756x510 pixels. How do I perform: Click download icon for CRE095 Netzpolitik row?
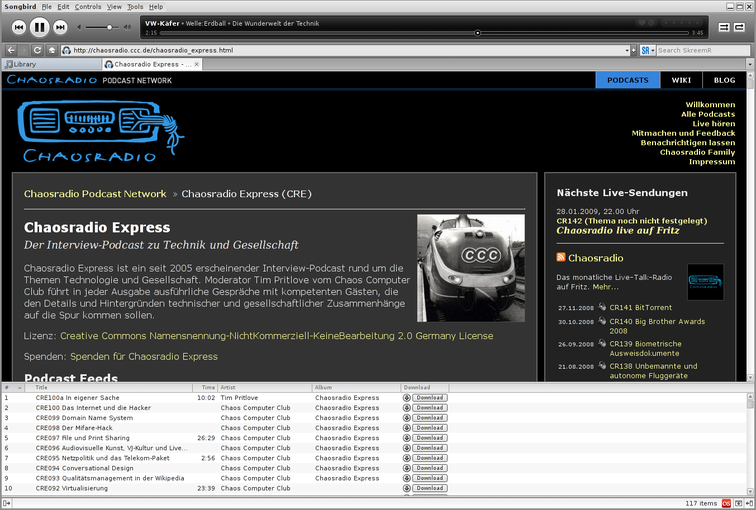(x=406, y=458)
